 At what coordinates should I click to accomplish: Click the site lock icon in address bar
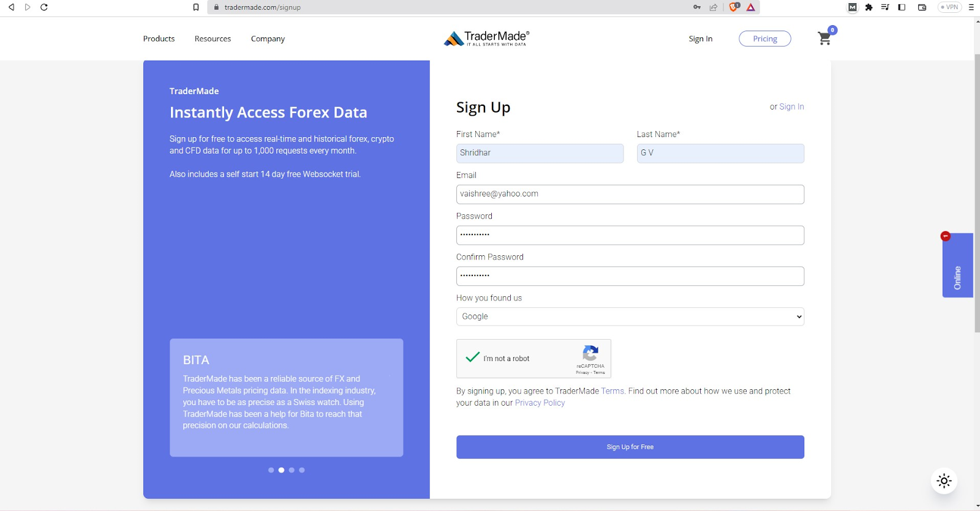pyautogui.click(x=216, y=7)
